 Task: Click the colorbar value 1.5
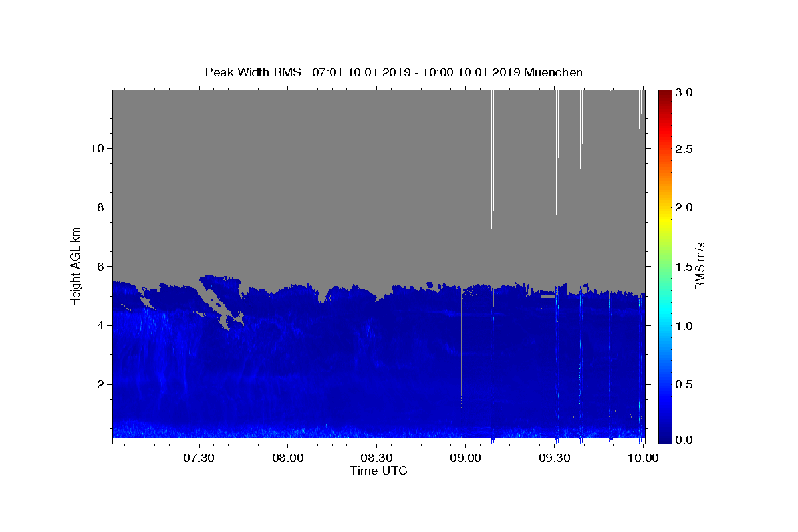(x=684, y=267)
